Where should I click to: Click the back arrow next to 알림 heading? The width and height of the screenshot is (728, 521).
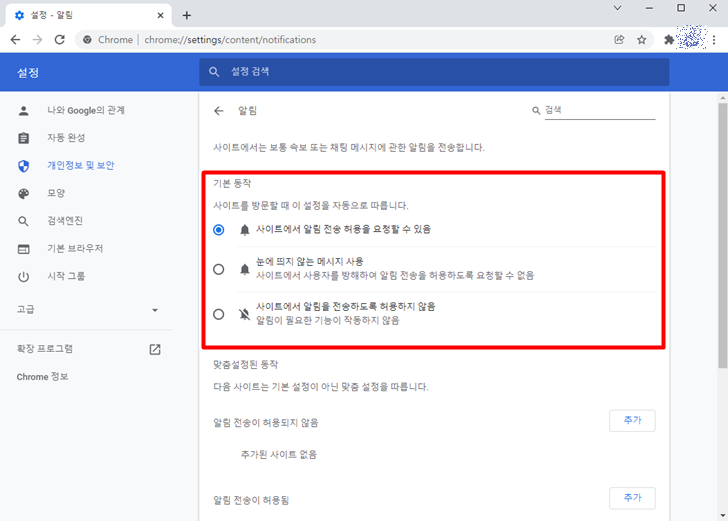click(219, 111)
